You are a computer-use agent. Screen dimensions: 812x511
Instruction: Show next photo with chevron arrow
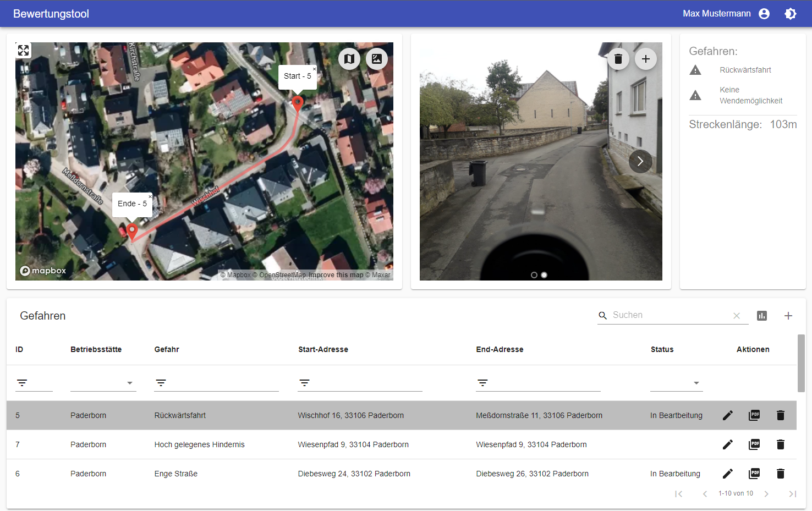click(640, 161)
